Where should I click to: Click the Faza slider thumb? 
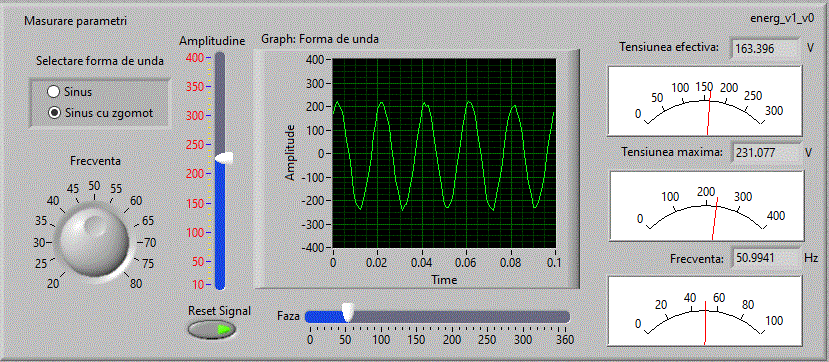pyautogui.click(x=348, y=312)
